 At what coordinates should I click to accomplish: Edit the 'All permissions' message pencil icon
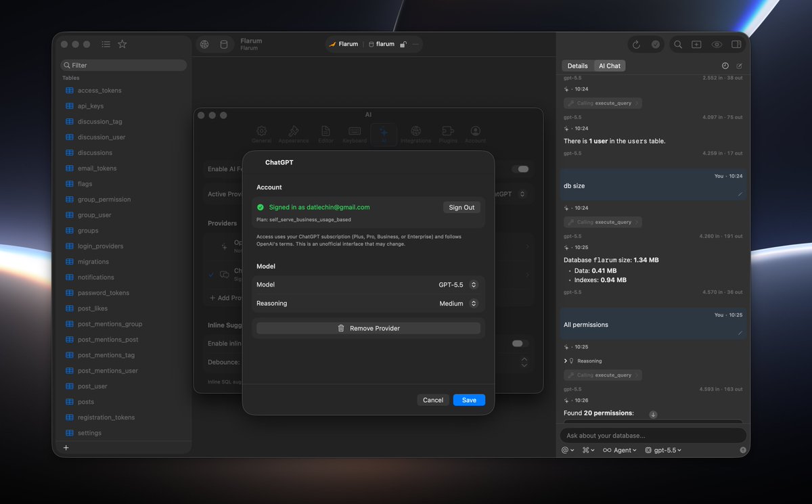740,333
